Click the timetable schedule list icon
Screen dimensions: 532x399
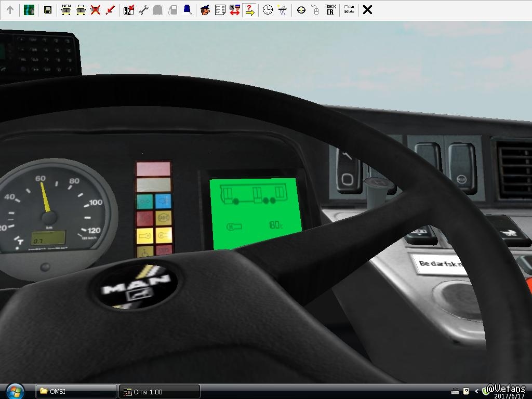coord(220,10)
